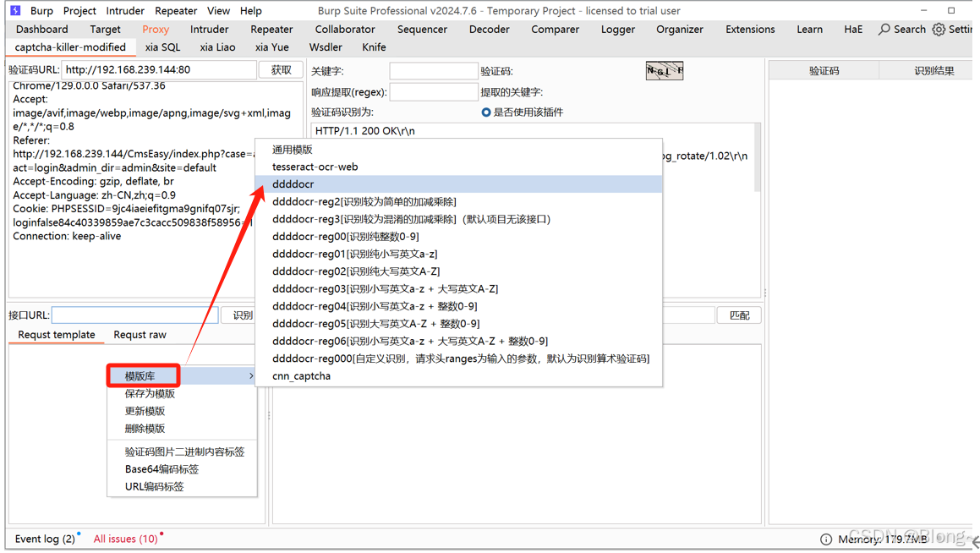Select the Wsdler extension tab
Screen dimensions: 980x553
coord(326,47)
